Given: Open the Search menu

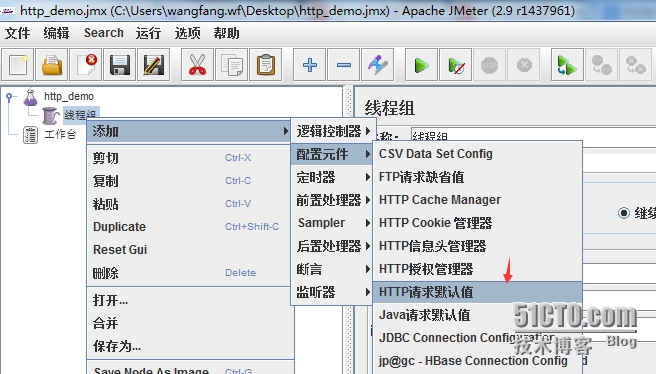Looking at the screenshot, I should pos(104,33).
